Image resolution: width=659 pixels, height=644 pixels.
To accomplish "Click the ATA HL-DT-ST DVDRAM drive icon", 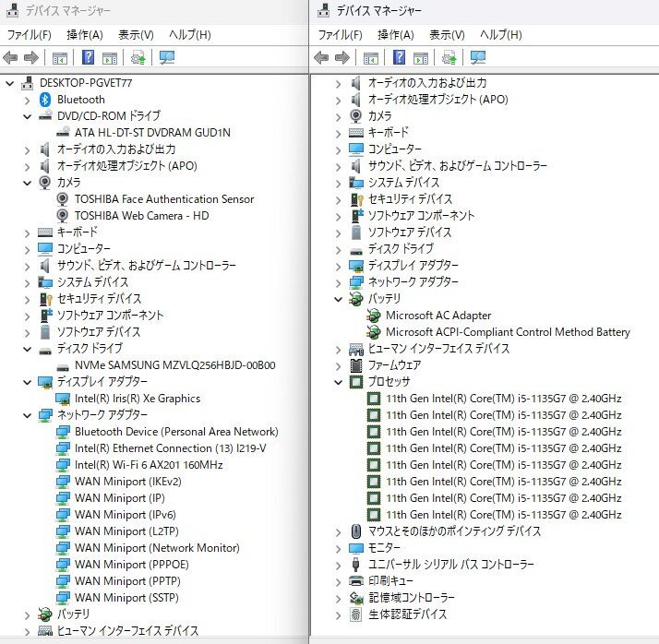I will (63, 132).
